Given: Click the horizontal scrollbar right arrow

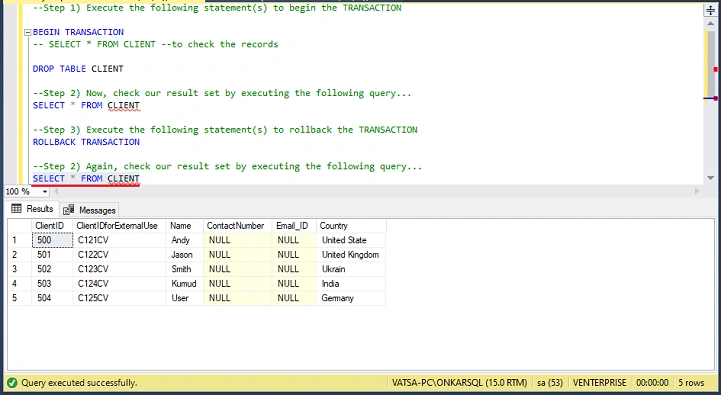Looking at the screenshot, I should click(x=697, y=191).
